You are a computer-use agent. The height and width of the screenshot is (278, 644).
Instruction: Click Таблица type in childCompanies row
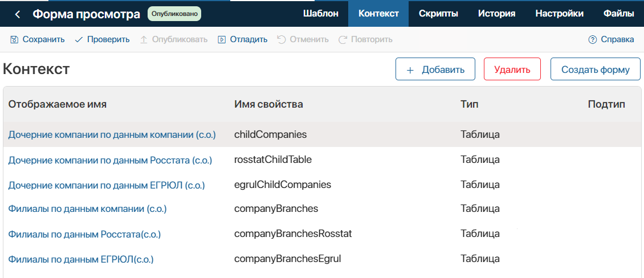[x=480, y=134]
